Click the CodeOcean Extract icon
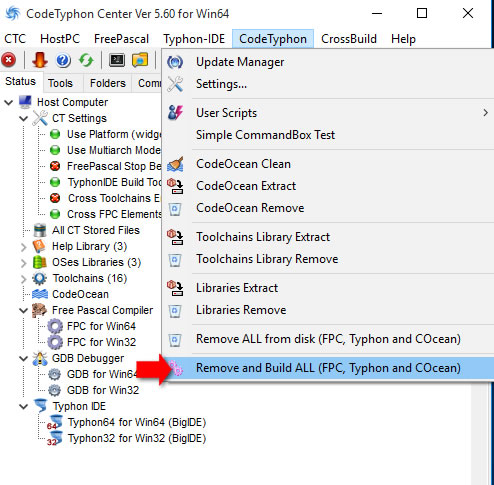The image size is (494, 485). (x=175, y=186)
